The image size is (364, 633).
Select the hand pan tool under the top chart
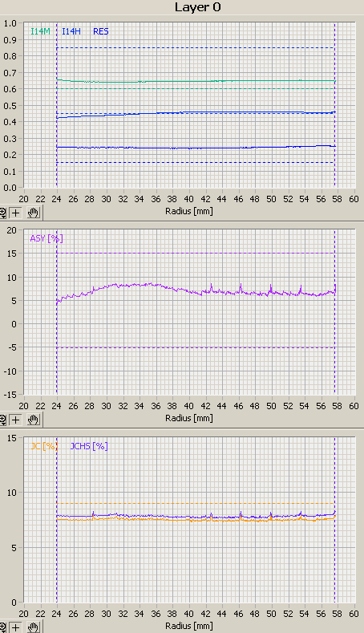[x=33, y=213]
